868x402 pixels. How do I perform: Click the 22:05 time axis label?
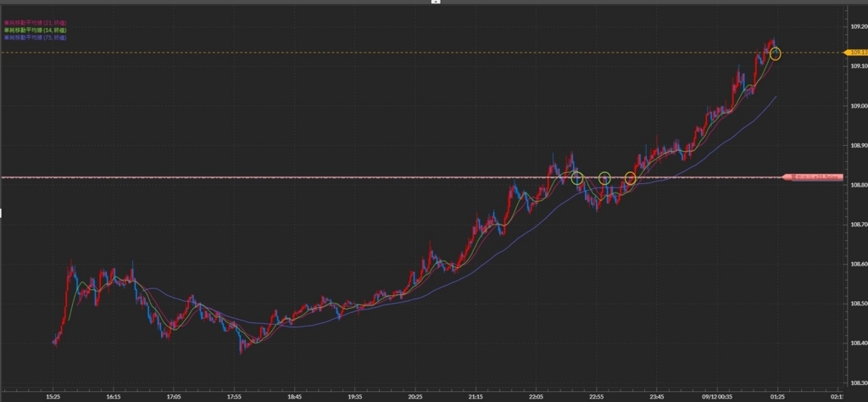click(x=536, y=396)
